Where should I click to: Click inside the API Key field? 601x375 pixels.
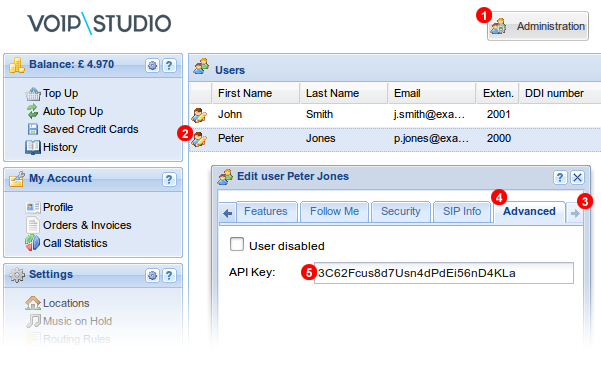(444, 273)
